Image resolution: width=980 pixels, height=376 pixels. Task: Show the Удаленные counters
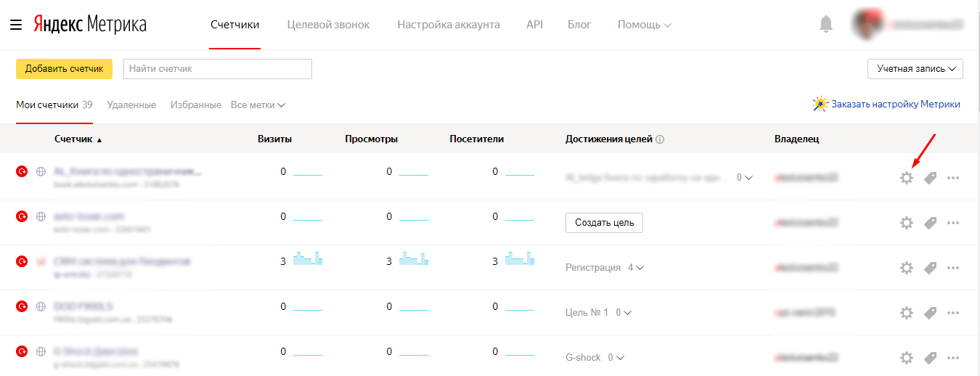coord(131,105)
